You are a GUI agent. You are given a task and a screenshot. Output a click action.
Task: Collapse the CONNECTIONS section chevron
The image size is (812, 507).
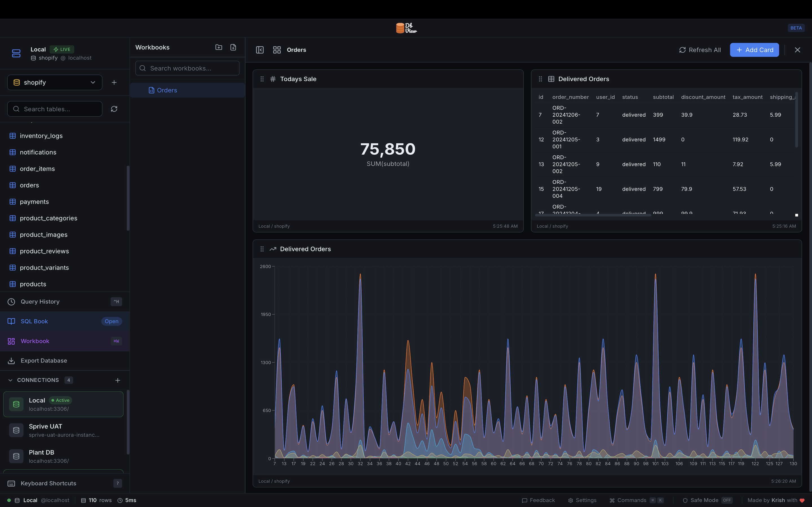tap(10, 380)
